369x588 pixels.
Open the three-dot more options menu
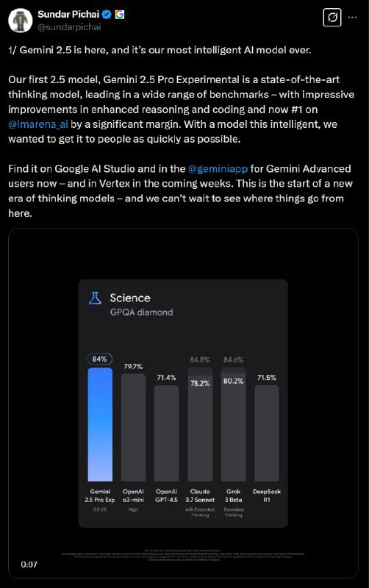(353, 17)
